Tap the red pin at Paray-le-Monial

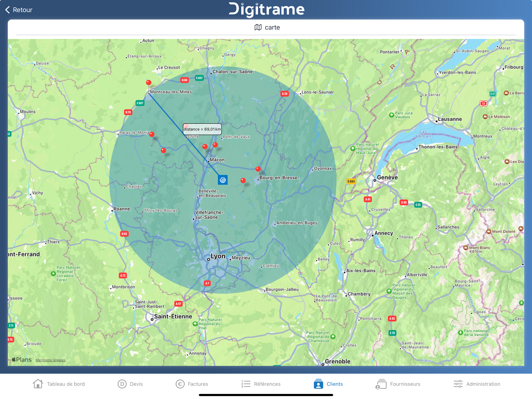click(152, 134)
